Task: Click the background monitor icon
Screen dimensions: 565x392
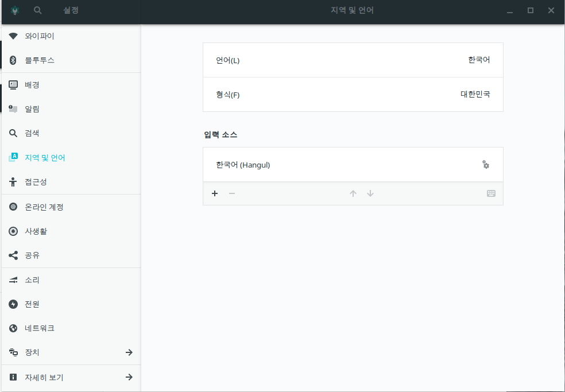Action: (x=13, y=85)
